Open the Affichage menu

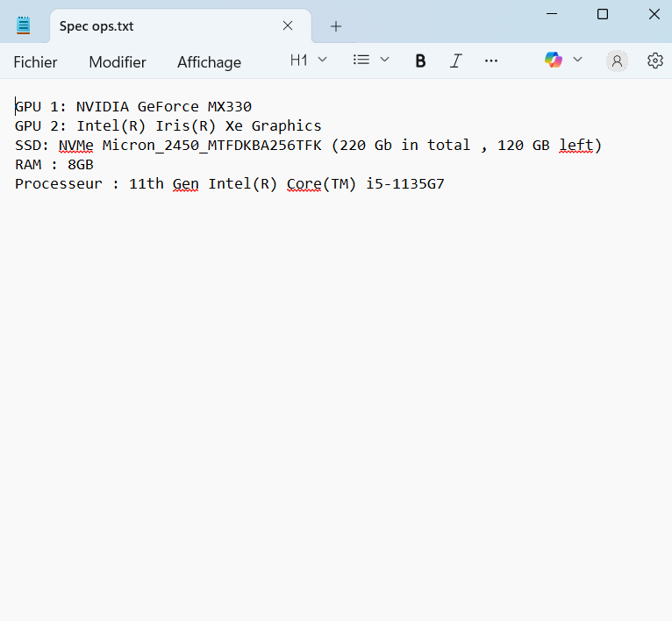pos(209,62)
